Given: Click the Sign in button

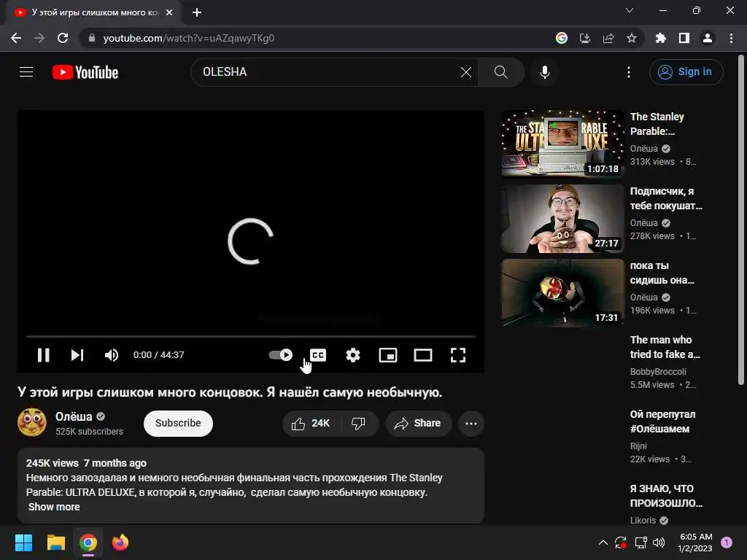Looking at the screenshot, I should (686, 72).
